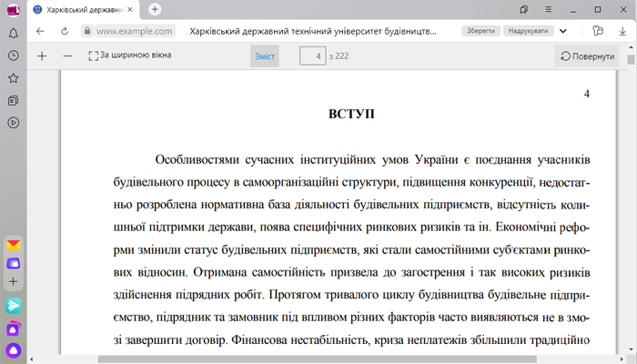
Task: Open the purple disk app in sidebar
Action: tap(14, 263)
